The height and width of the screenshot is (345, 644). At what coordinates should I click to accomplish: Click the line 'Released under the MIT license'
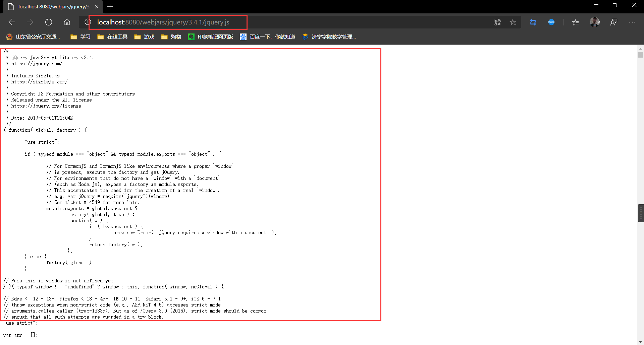[x=51, y=100]
